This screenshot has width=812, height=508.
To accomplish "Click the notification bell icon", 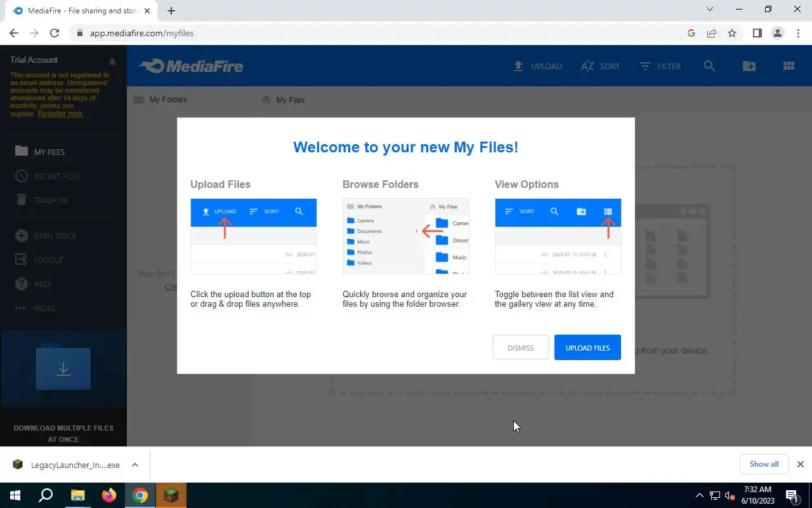I will [x=112, y=62].
